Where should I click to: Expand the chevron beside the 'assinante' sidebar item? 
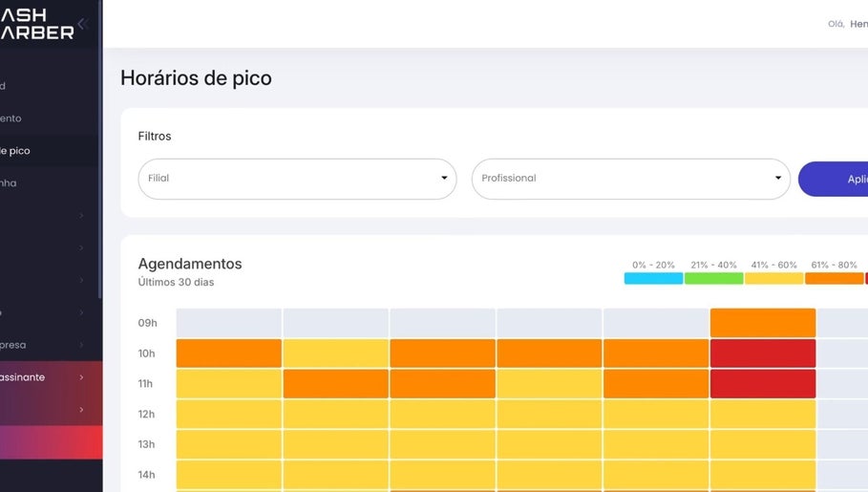tap(81, 377)
